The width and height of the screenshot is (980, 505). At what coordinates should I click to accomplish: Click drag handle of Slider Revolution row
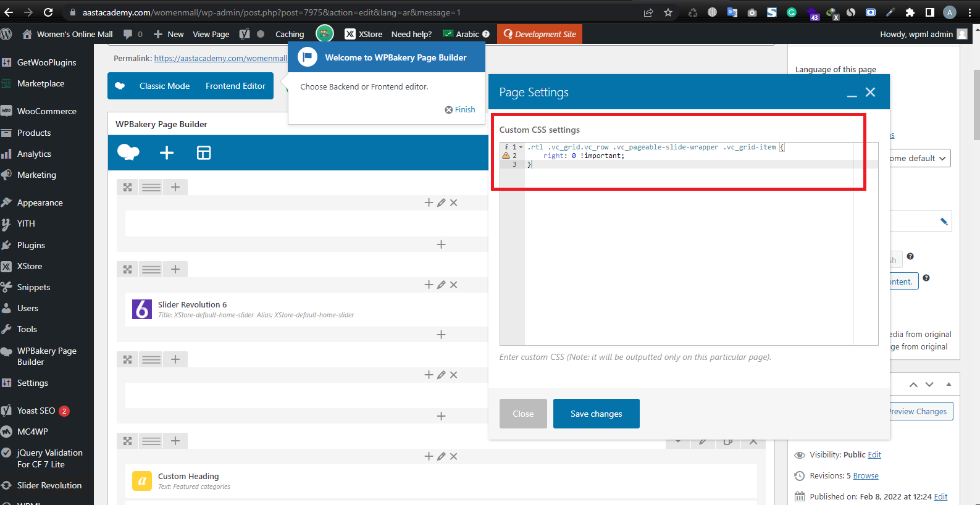(151, 269)
